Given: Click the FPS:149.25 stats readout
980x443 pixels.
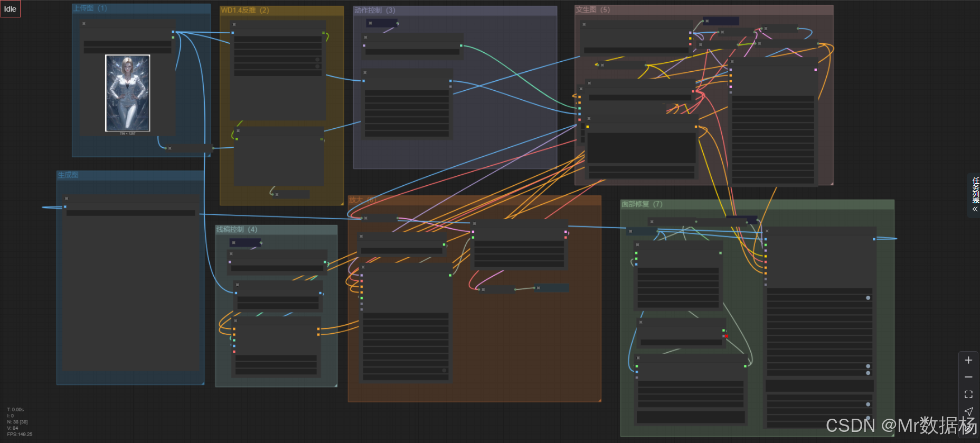Looking at the screenshot, I should (20, 435).
